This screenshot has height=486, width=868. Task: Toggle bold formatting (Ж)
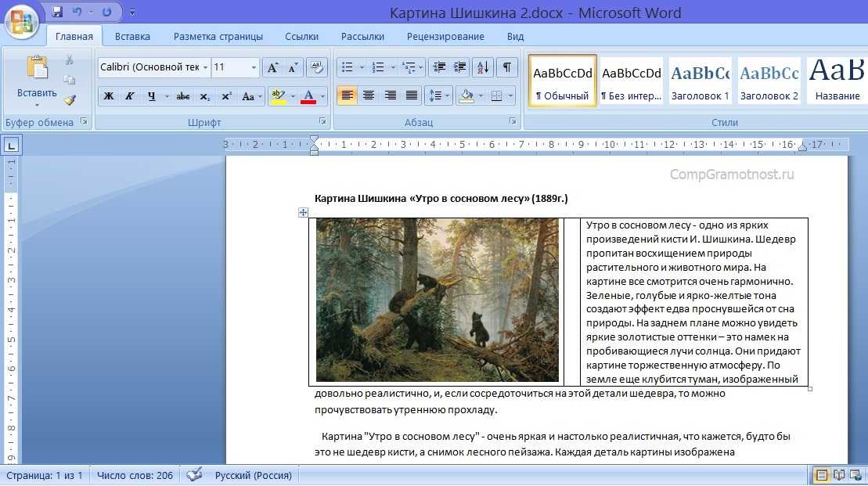pos(109,96)
